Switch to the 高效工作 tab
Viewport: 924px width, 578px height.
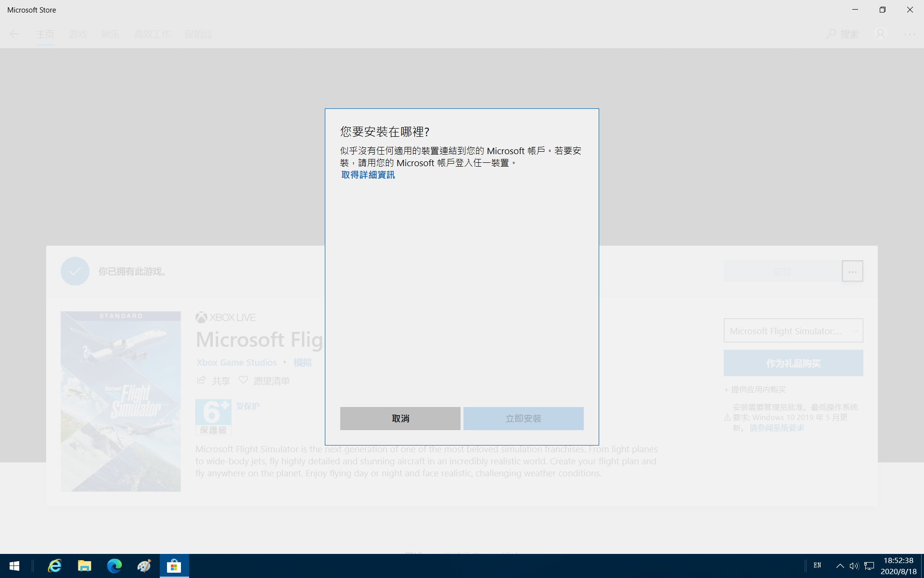152,34
